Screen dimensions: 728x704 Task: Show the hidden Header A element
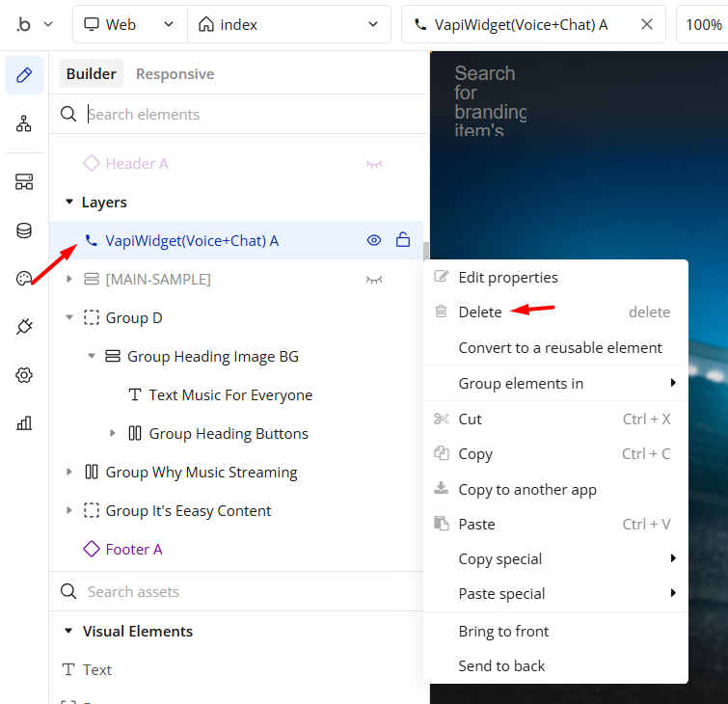[x=374, y=164]
